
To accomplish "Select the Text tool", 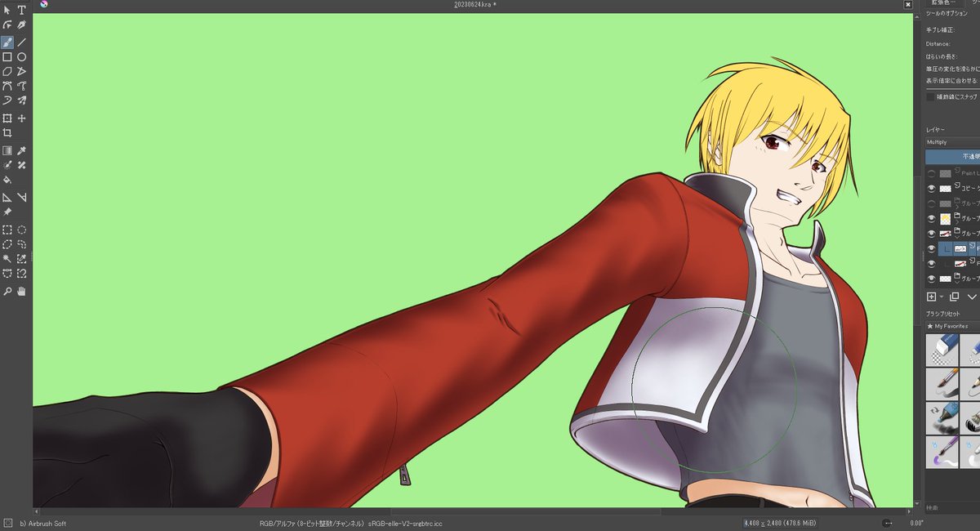I will (x=22, y=11).
